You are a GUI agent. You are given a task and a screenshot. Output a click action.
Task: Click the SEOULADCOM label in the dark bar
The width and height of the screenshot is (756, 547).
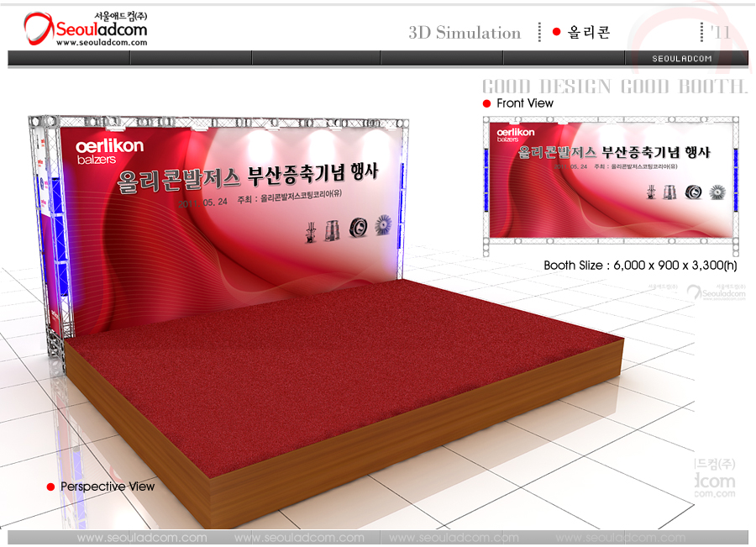tap(682, 59)
